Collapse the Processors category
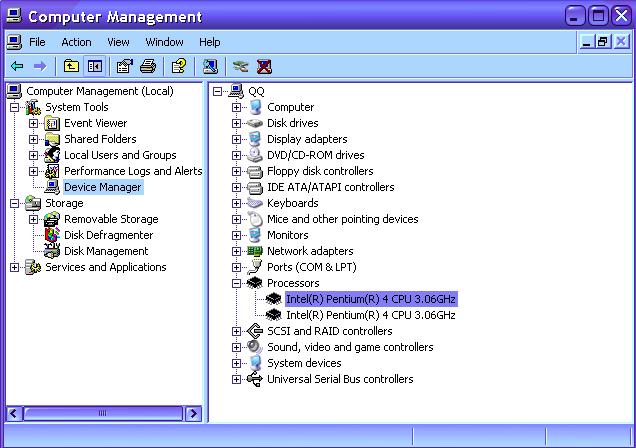 [x=237, y=283]
